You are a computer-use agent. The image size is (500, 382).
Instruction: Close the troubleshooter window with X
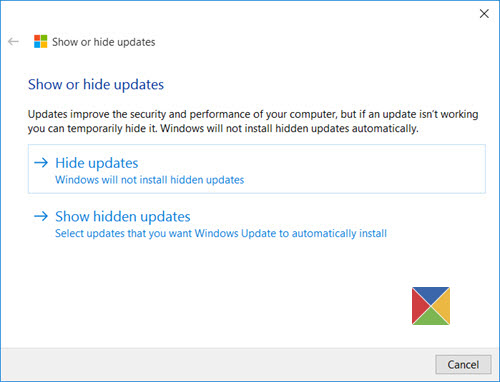click(484, 14)
